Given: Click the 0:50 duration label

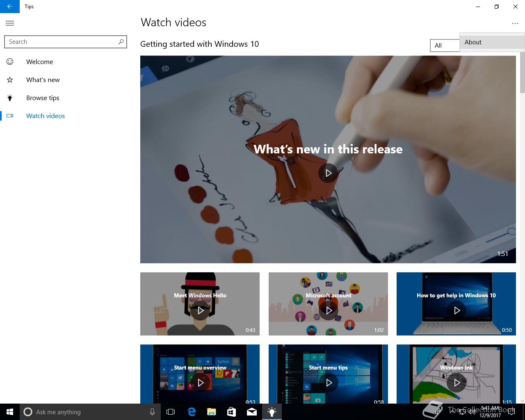Looking at the screenshot, I should [507, 330].
